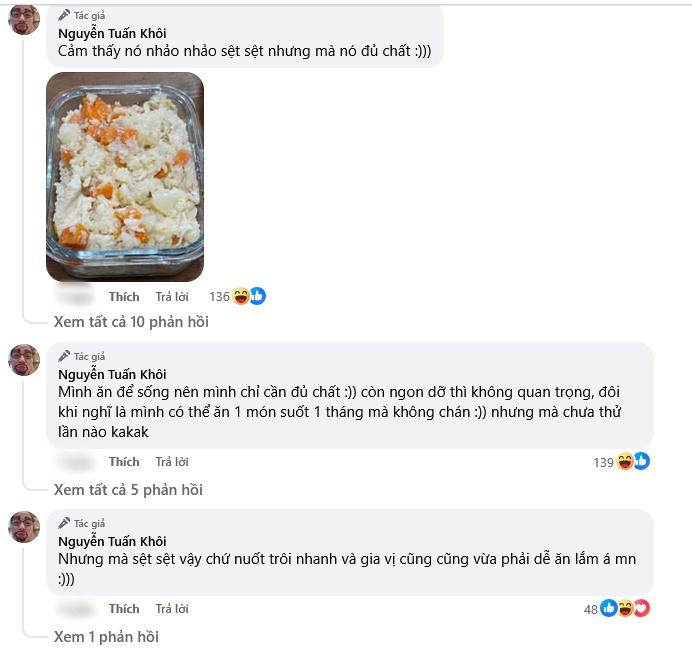
Task: Click the like reaction icon beside 136
Action: click(258, 296)
